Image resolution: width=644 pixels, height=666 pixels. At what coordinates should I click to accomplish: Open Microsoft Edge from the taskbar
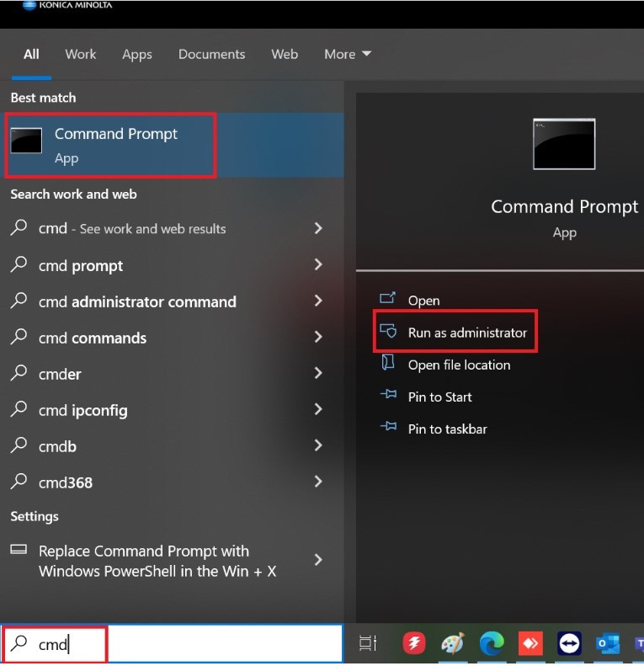492,644
